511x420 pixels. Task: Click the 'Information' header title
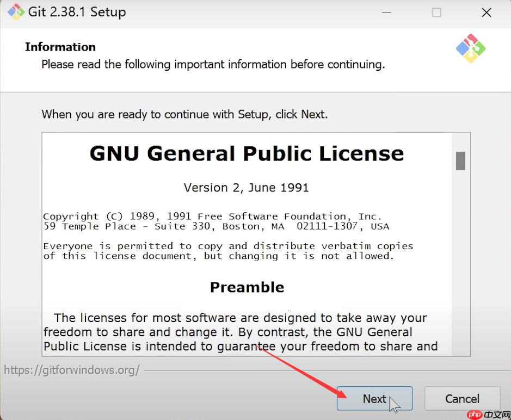(x=60, y=47)
